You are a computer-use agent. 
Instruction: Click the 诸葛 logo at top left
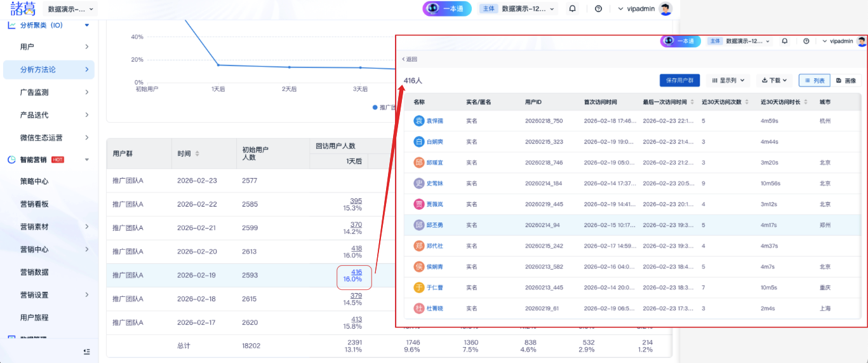(23, 9)
